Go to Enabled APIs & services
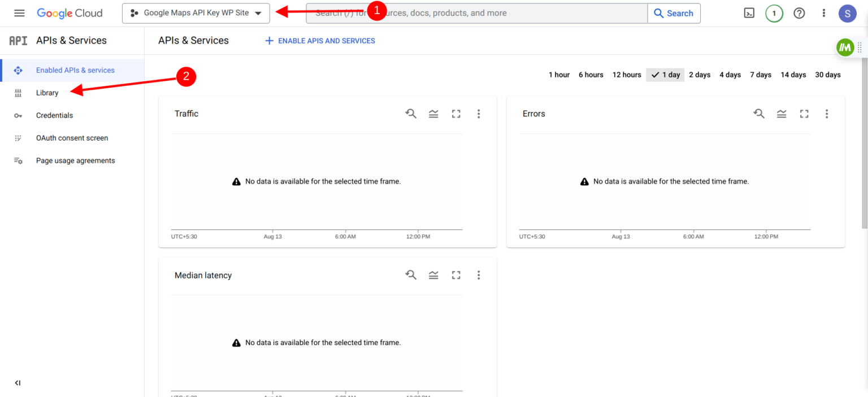 tap(74, 70)
